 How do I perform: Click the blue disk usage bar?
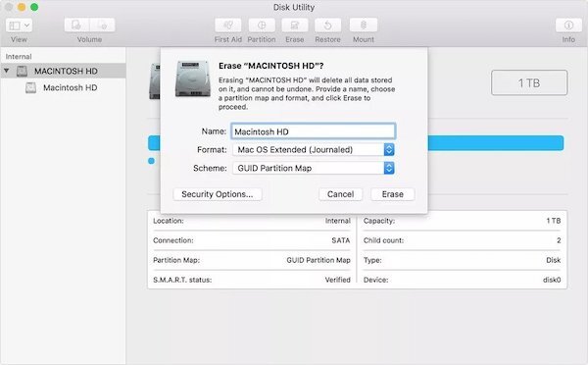tap(495, 143)
